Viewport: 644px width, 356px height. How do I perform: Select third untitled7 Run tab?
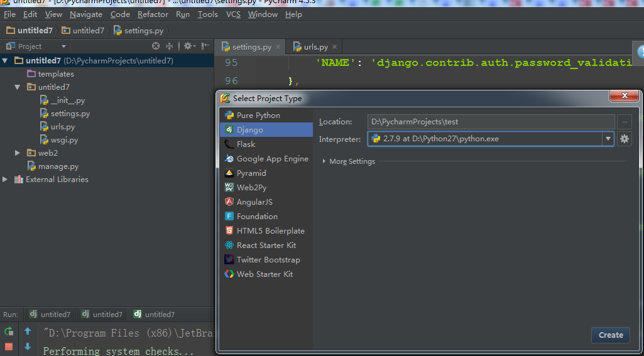(154, 315)
